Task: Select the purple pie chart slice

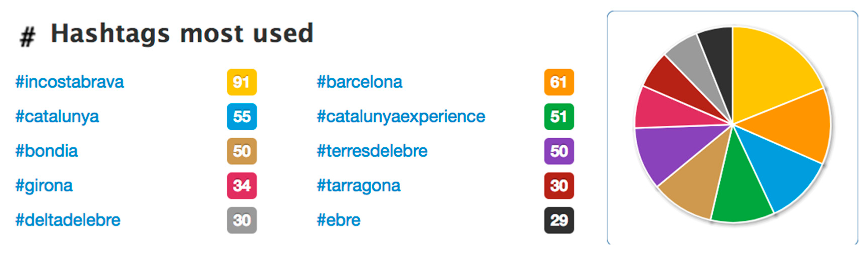Action: (x=671, y=152)
